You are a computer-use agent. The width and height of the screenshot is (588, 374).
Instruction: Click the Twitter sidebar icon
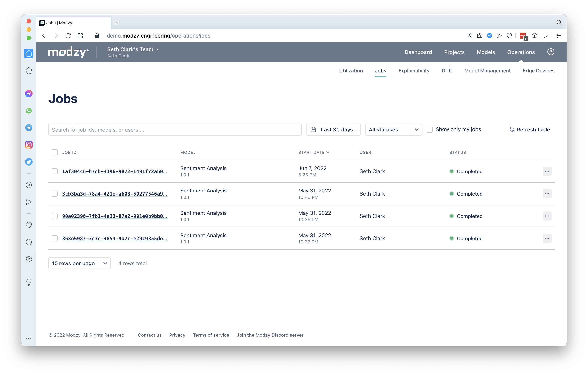click(x=29, y=162)
